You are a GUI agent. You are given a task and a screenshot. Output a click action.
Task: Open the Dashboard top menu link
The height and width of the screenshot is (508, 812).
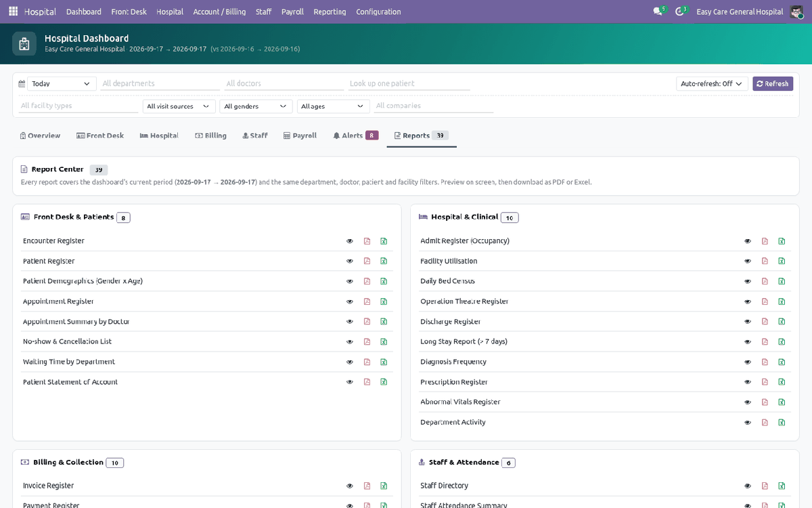[x=84, y=12]
